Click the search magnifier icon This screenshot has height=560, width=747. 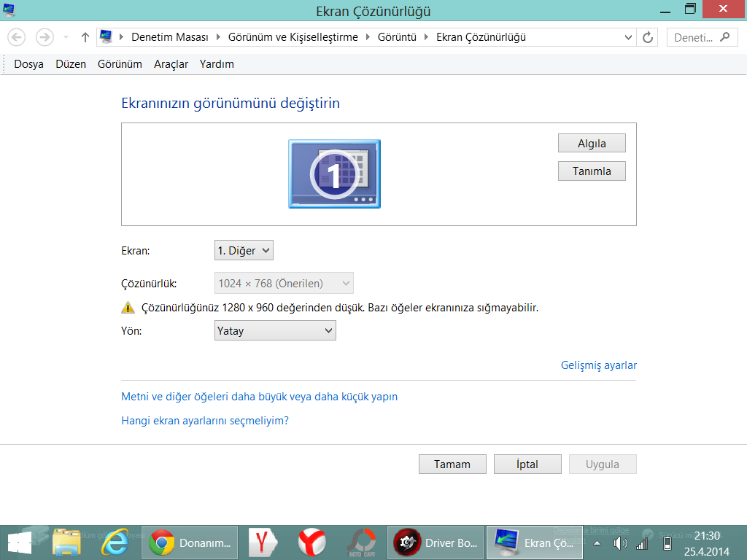tap(724, 37)
